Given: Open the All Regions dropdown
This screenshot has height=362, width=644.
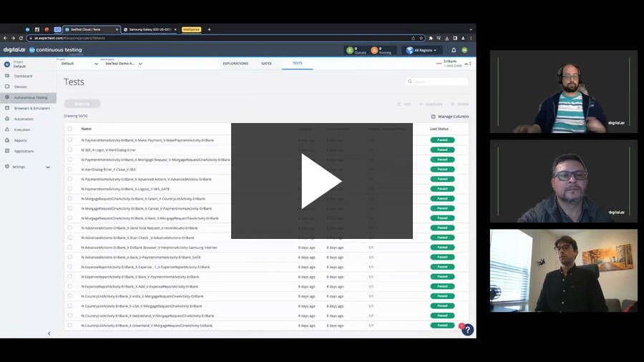Looking at the screenshot, I should pyautogui.click(x=421, y=50).
